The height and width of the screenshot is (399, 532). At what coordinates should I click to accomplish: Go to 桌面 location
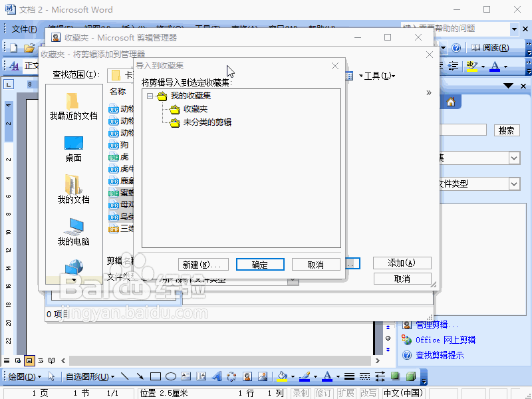pyautogui.click(x=73, y=149)
